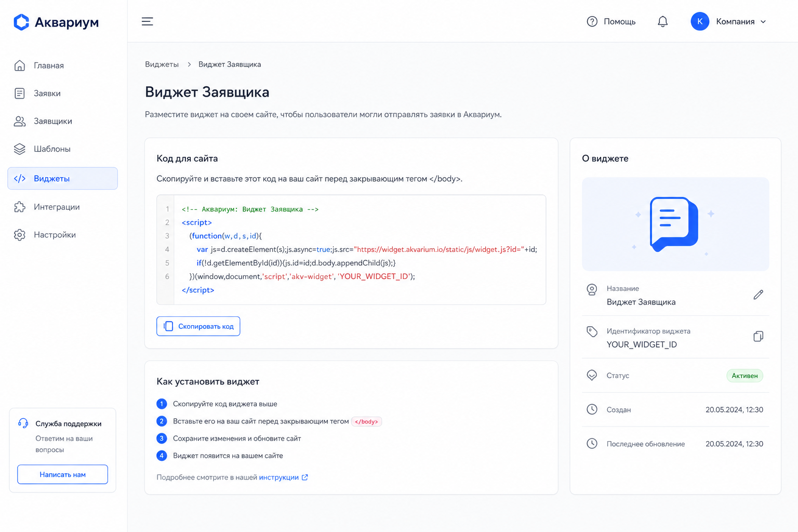The width and height of the screenshot is (798, 532).
Task: Click the Шаблоны layers icon
Action: [x=20, y=149]
